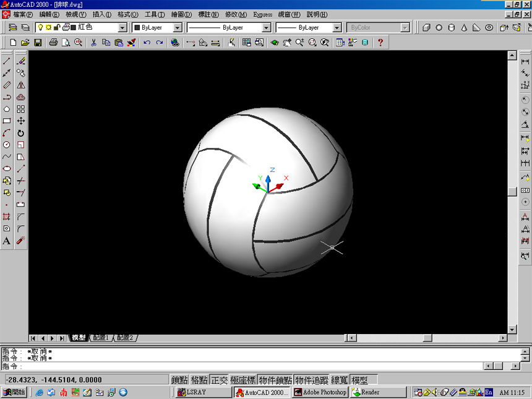Toggle the 線寬 lineweight display button

pos(340,380)
